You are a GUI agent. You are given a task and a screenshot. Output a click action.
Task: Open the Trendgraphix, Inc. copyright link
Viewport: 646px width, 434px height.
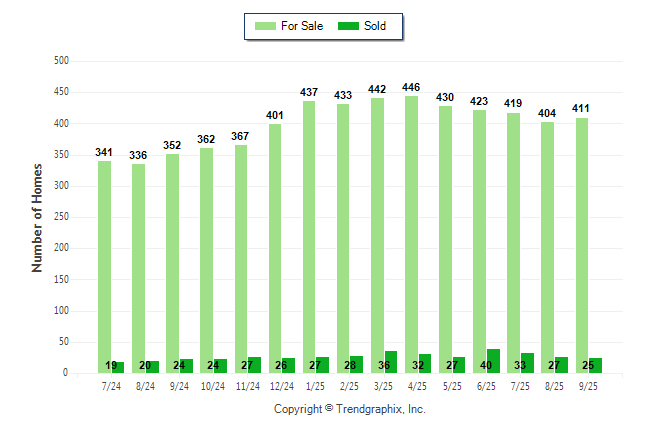[350, 409]
